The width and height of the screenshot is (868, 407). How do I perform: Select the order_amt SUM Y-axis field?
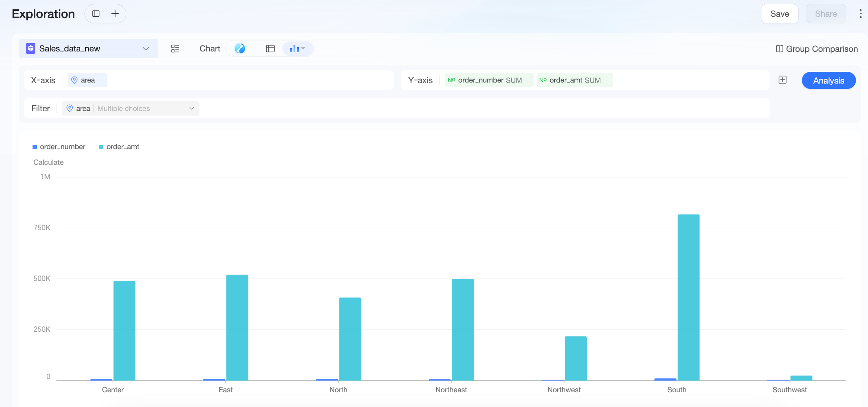(575, 80)
